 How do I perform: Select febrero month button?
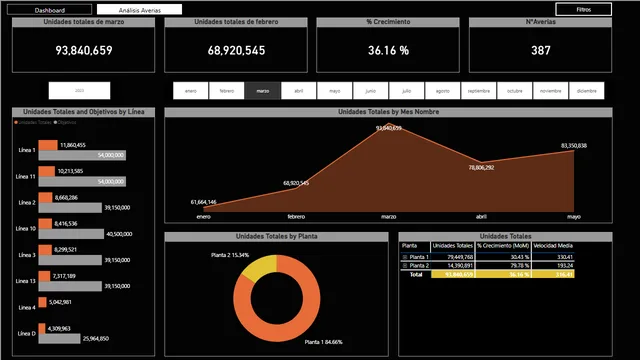click(227, 91)
